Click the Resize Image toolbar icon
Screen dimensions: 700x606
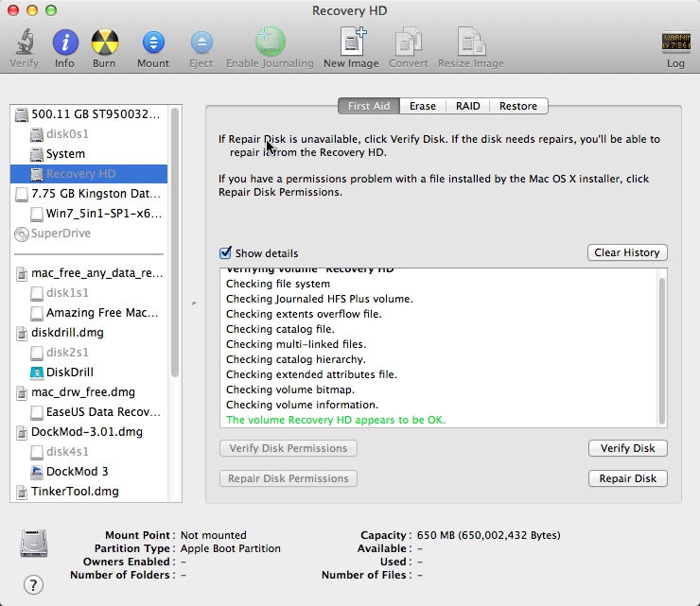click(x=471, y=42)
